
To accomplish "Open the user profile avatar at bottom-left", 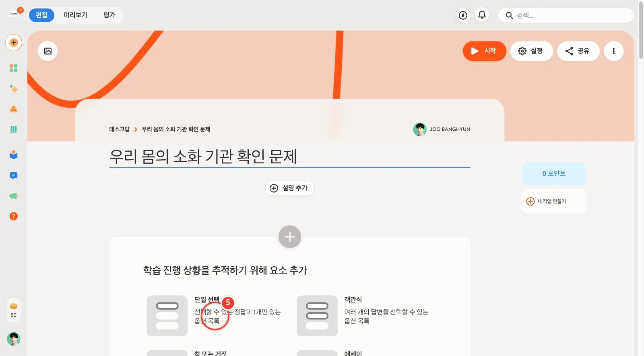I will pyautogui.click(x=14, y=339).
